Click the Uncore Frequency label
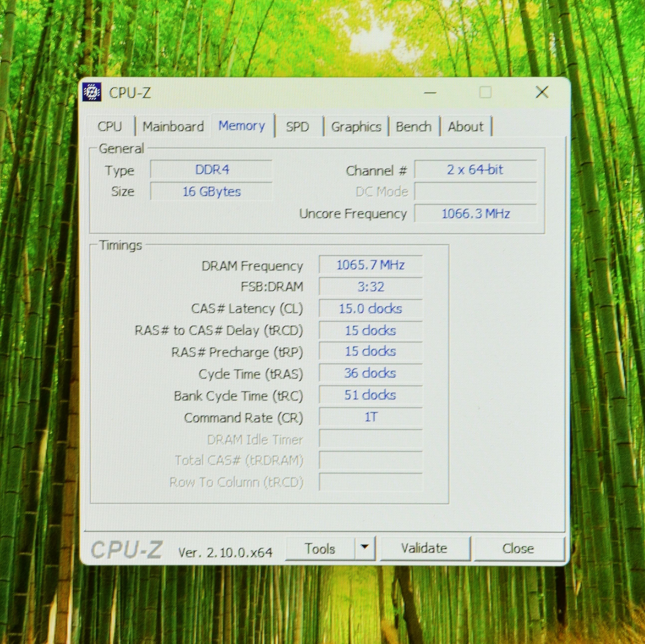This screenshot has height=644, width=645. click(353, 214)
